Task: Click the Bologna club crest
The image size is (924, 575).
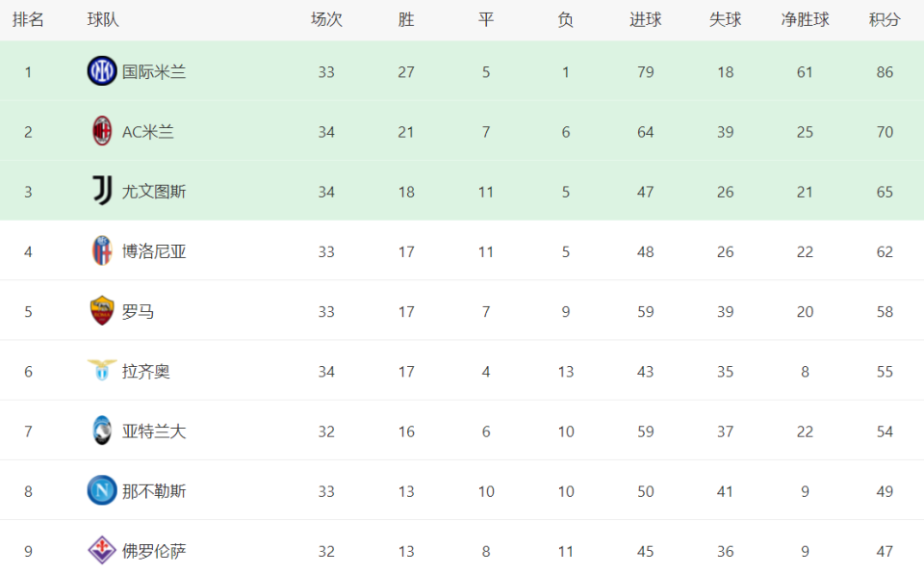Action: coord(102,250)
